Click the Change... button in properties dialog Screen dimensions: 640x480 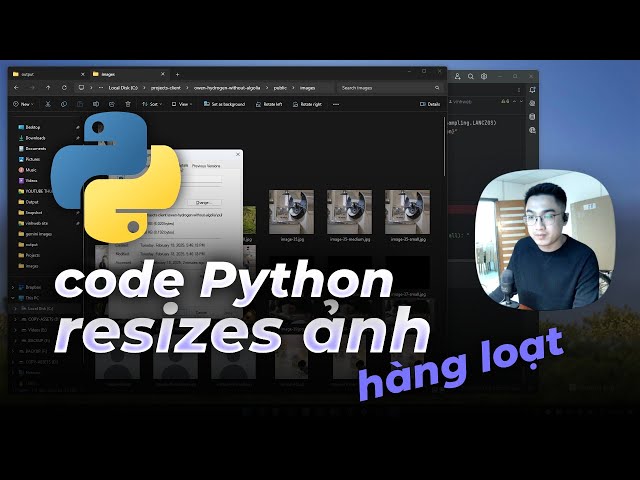[x=204, y=202]
